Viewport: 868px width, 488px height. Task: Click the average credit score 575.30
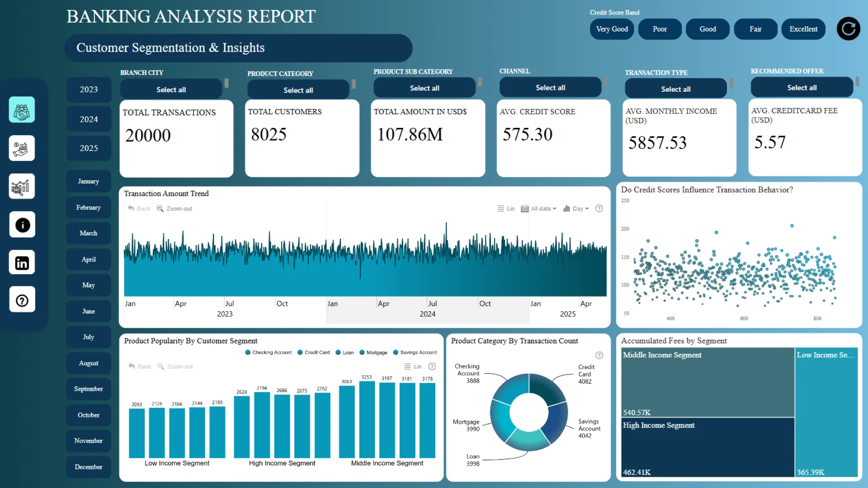point(528,135)
